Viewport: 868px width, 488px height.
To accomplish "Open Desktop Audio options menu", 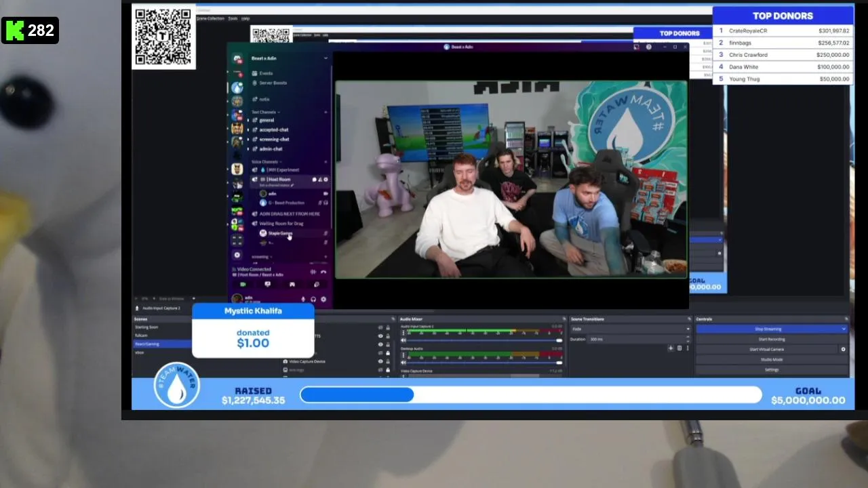I will [403, 354].
